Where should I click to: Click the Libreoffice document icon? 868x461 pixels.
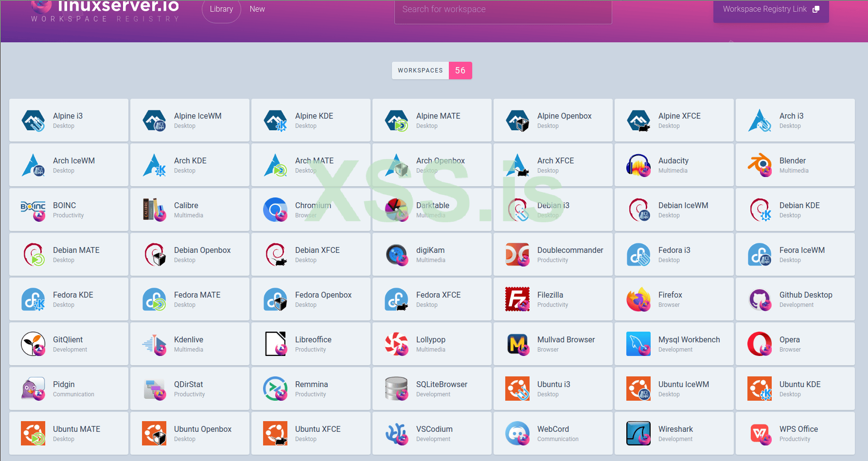276,344
